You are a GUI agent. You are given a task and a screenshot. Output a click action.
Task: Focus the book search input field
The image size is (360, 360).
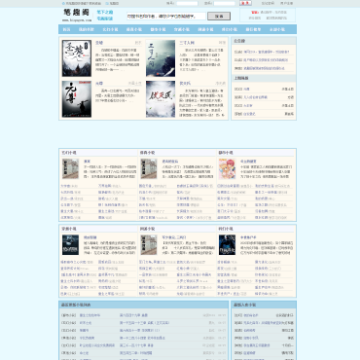[x=166, y=16]
